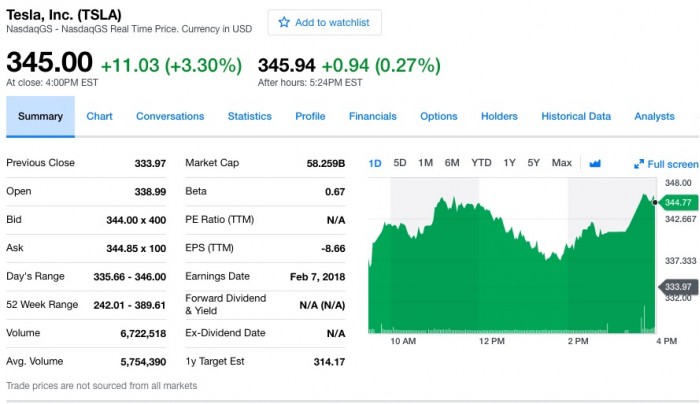Select the 6M chart range
Image resolution: width=700 pixels, height=404 pixels.
(x=452, y=163)
